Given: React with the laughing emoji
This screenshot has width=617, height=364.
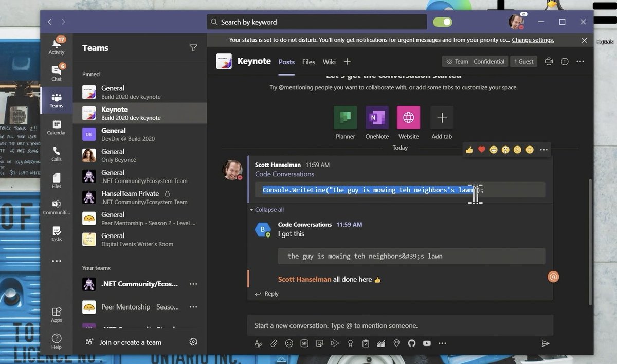Looking at the screenshot, I should pyautogui.click(x=494, y=150).
